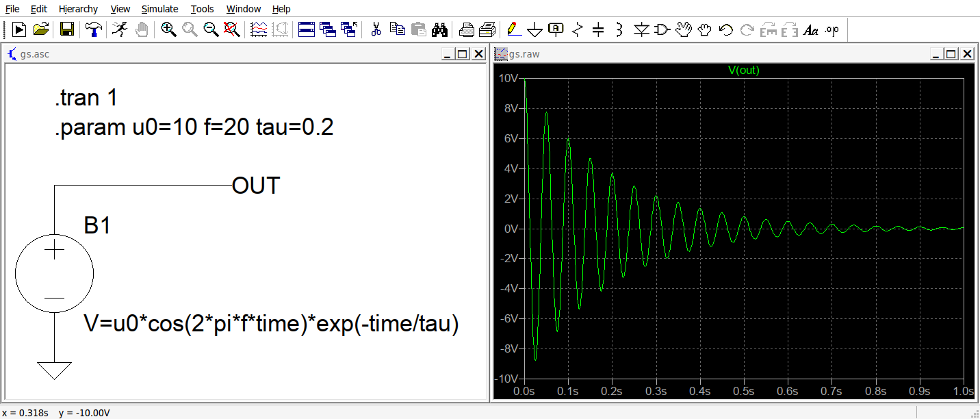The image size is (980, 419).
Task: Click the B1 voltage source symbol
Action: click(54, 274)
